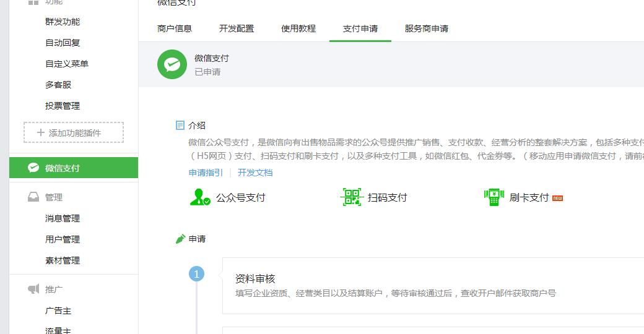The height and width of the screenshot is (334, 644).
Task: Click the 管理 section header
Action: click(x=54, y=197)
